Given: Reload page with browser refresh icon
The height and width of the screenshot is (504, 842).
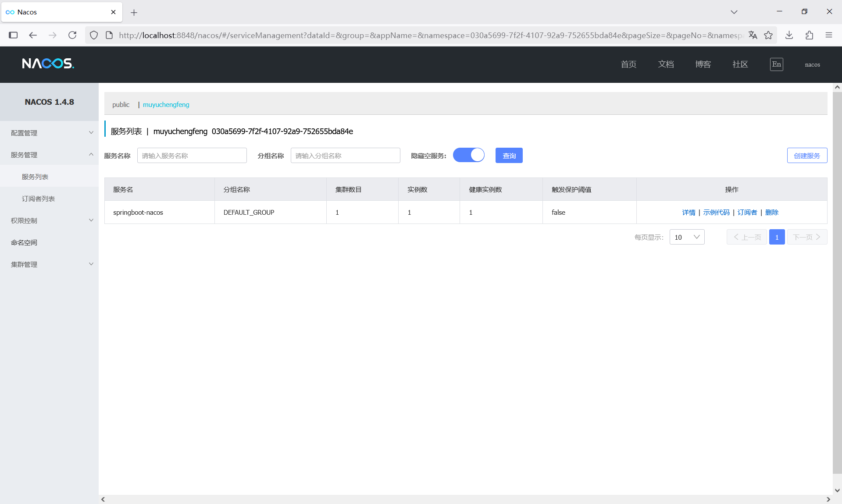Looking at the screenshot, I should click(72, 35).
